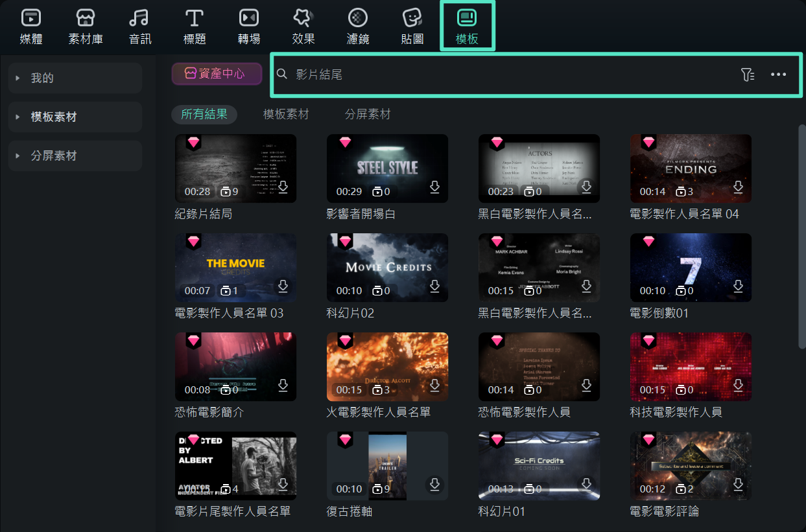Expand the 分屏素材 sidebar category
Viewport: 806px width, 532px height.
pos(75,156)
